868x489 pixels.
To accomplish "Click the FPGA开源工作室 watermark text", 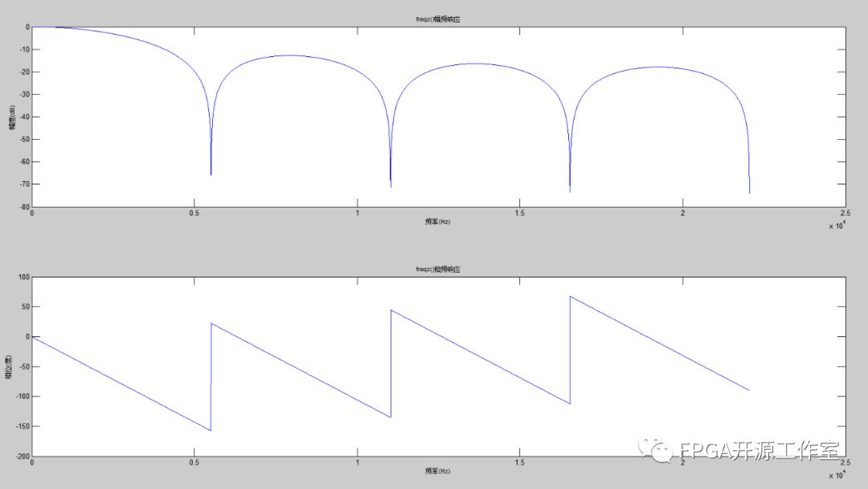I will (759, 452).
